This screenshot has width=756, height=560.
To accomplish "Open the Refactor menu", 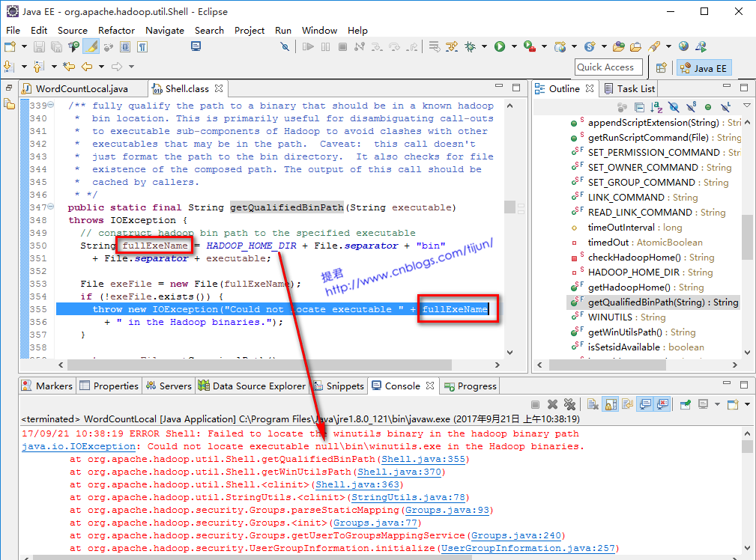I will pyautogui.click(x=116, y=31).
